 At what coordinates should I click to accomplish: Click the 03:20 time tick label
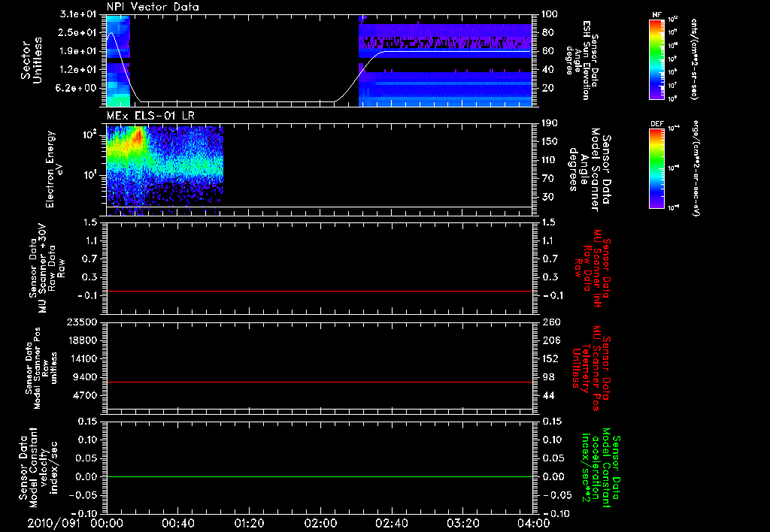click(462, 523)
